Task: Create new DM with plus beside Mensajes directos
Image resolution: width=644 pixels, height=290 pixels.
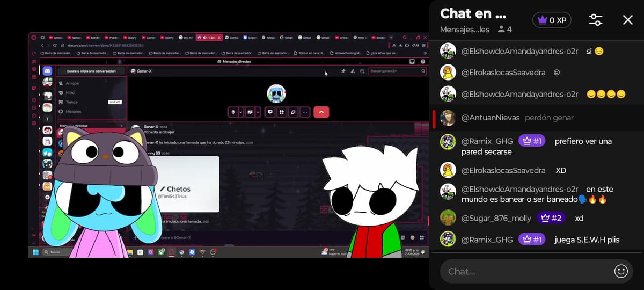Action: [122, 126]
